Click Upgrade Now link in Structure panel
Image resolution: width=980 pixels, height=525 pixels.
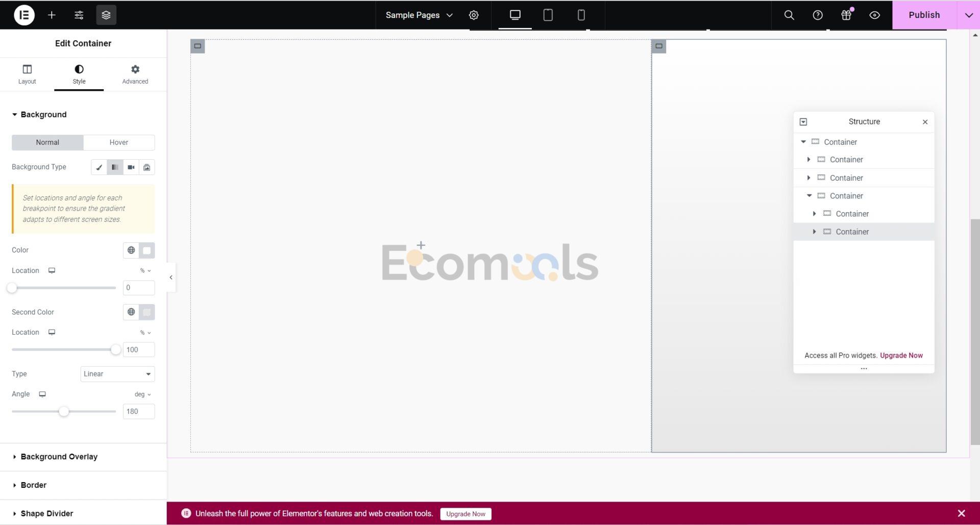[901, 356]
